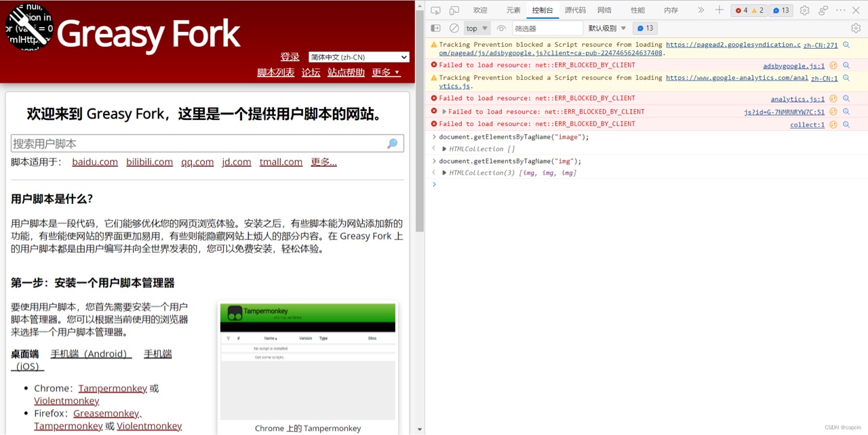Open the baidu.com scripts link
Screen dimensions: 868x435
(x=95, y=162)
